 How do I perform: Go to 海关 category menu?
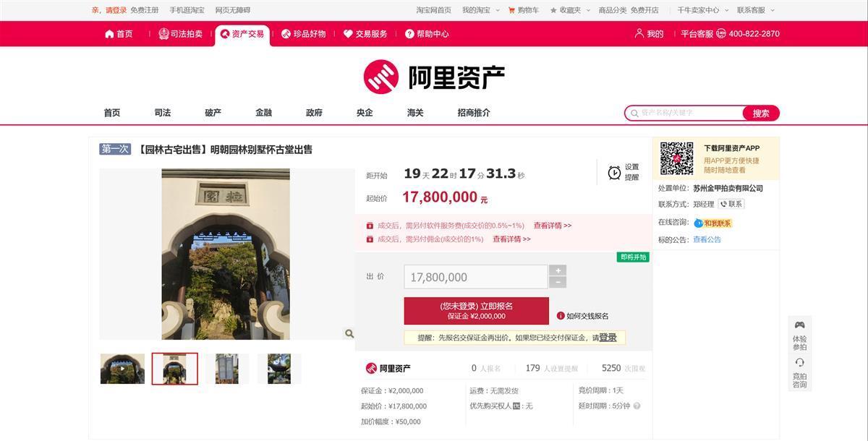pyautogui.click(x=416, y=113)
